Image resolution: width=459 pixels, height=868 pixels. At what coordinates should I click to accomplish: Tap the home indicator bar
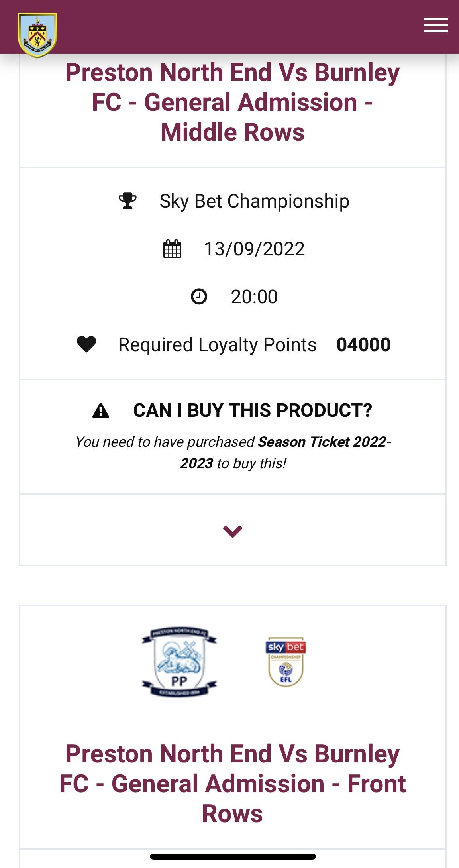tap(233, 856)
